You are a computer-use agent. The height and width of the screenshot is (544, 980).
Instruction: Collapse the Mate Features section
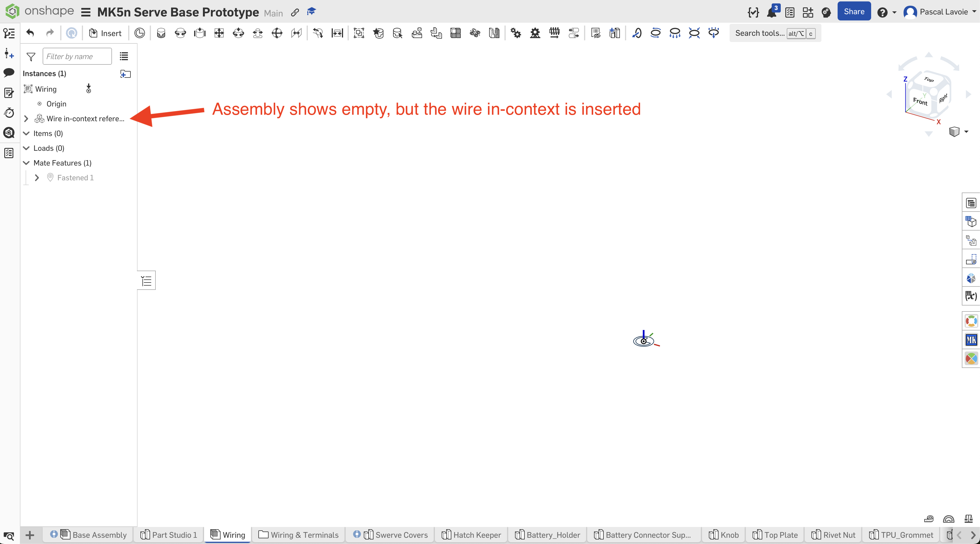26,163
